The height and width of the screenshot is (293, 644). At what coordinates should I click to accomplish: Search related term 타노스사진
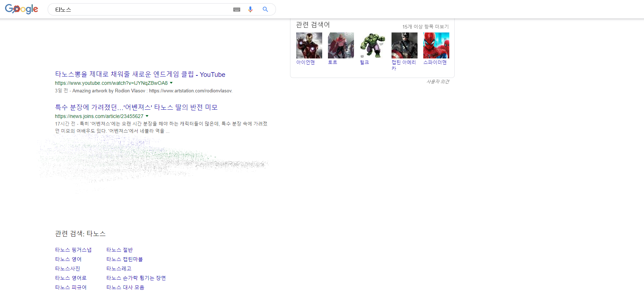point(68,268)
